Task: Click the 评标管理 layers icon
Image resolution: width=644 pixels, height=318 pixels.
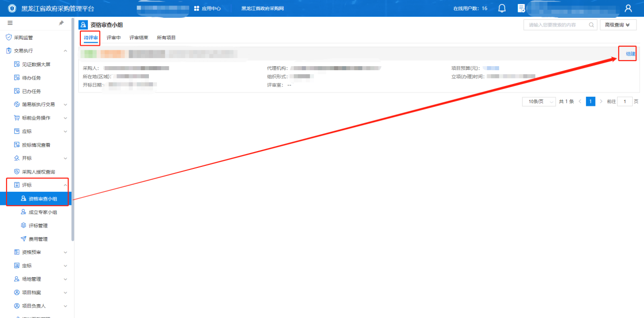Action: click(23, 225)
